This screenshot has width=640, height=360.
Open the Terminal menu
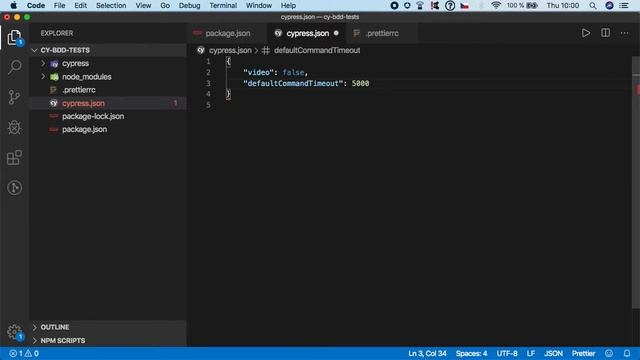tap(223, 6)
